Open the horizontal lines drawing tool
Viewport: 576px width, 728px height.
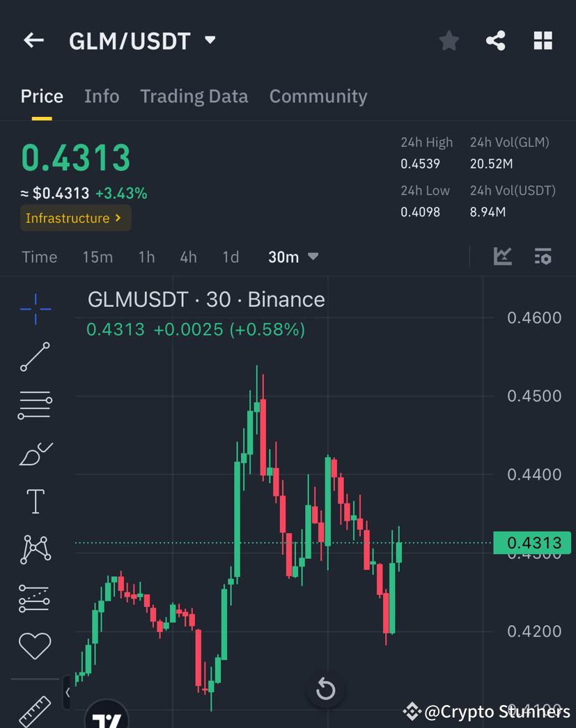(35, 405)
